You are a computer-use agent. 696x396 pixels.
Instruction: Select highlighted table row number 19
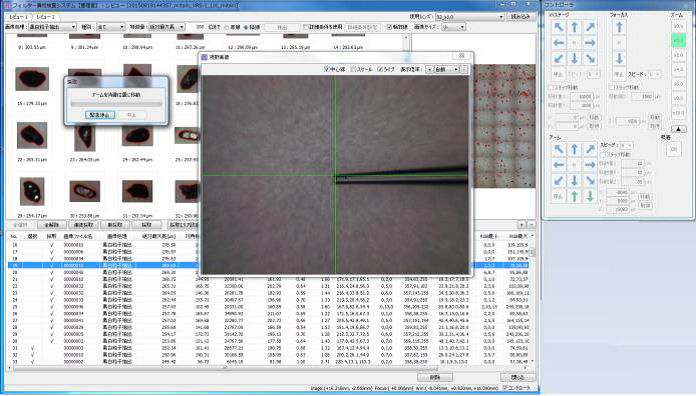102,265
